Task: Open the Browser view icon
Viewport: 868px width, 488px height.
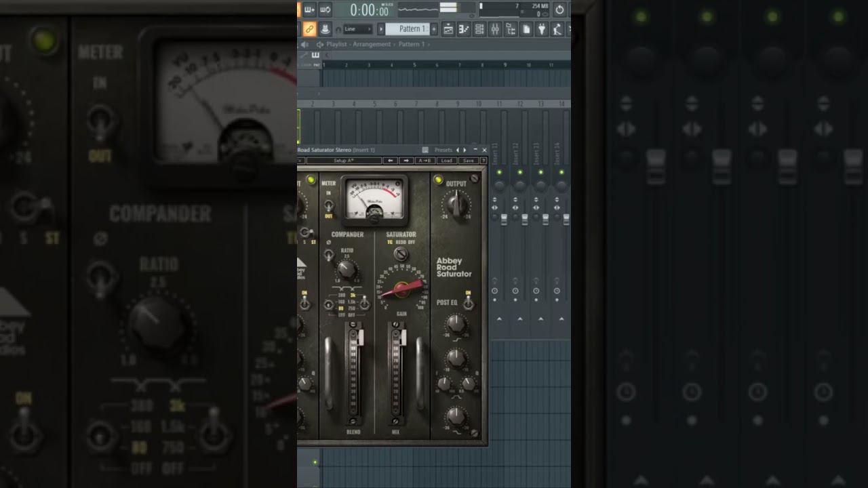Action: click(x=510, y=29)
